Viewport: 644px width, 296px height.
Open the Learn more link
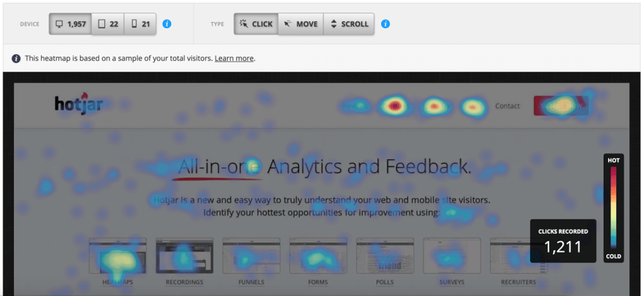tap(234, 58)
